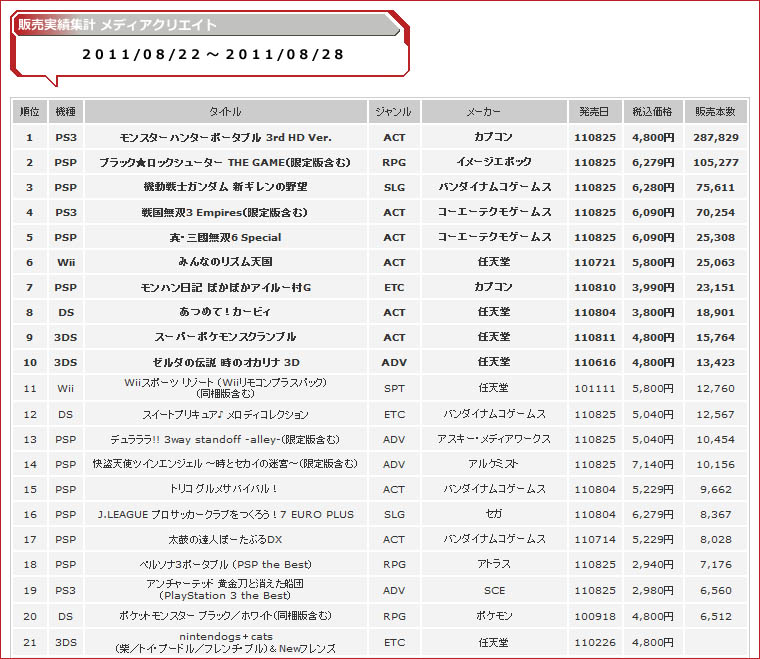Click price 3,990円

(653, 287)
